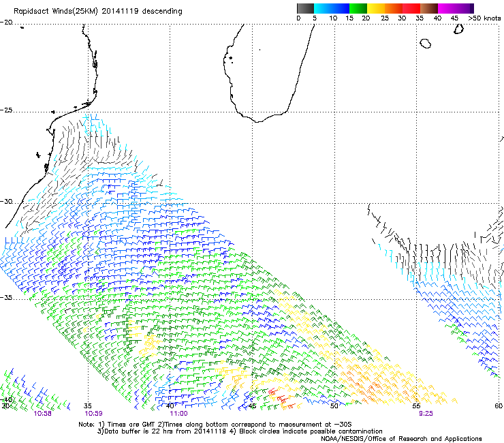Choose the brown 35-40 knots legend color
The width and height of the screenshot is (504, 443).
click(x=429, y=8)
